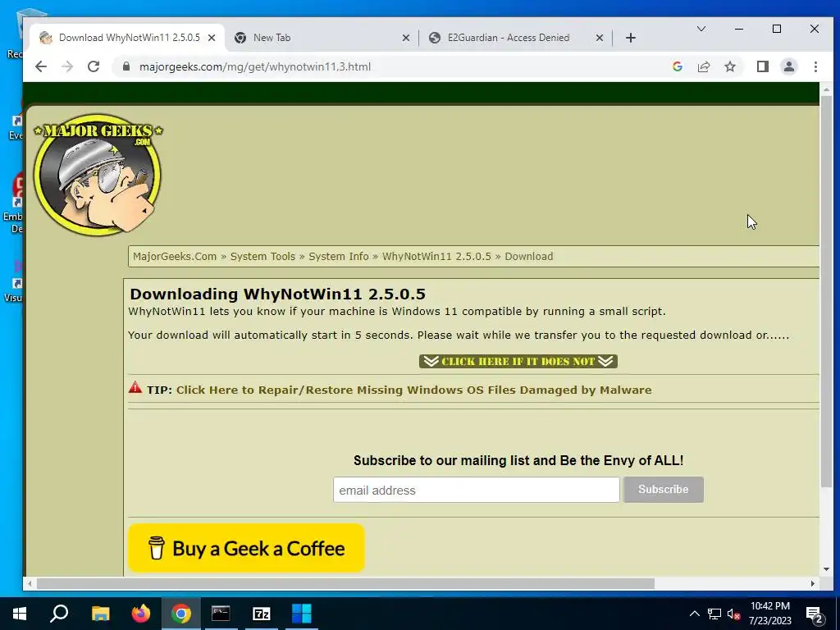Click the Subscribe button
Viewport: 840px width, 630px height.
(x=663, y=490)
